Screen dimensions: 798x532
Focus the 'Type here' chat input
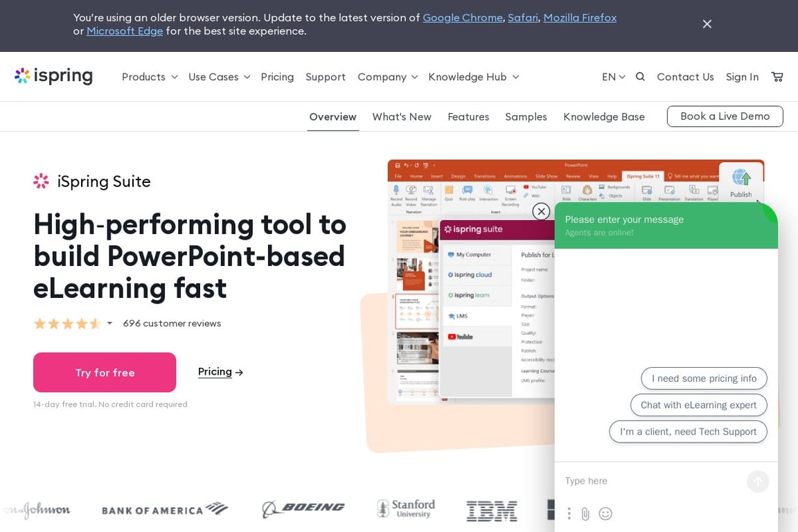click(x=651, y=481)
